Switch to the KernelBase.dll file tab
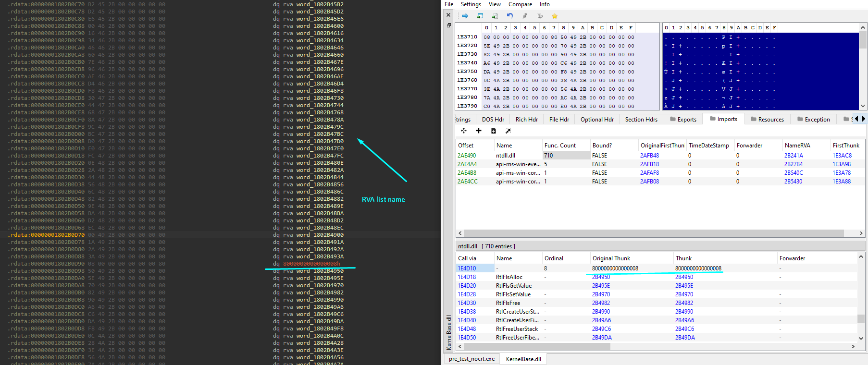 coord(523,359)
